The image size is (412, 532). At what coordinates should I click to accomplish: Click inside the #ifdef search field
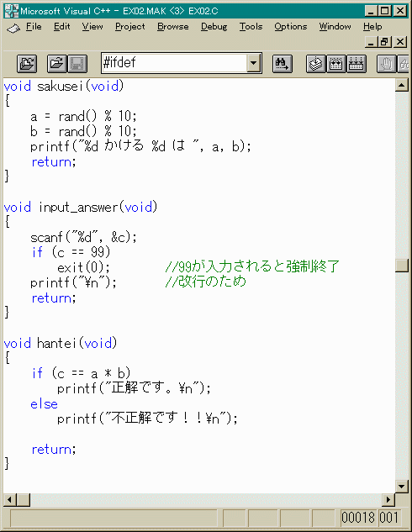(174, 63)
